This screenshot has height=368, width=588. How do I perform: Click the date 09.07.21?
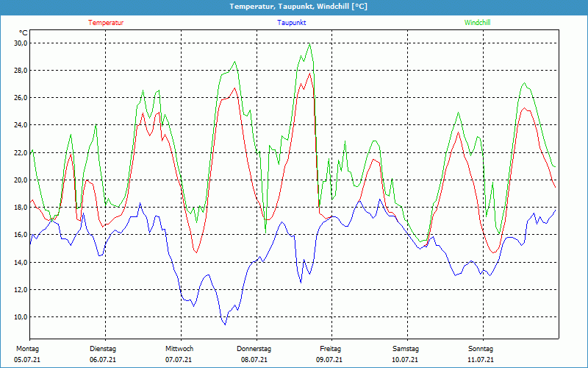pos(329,360)
